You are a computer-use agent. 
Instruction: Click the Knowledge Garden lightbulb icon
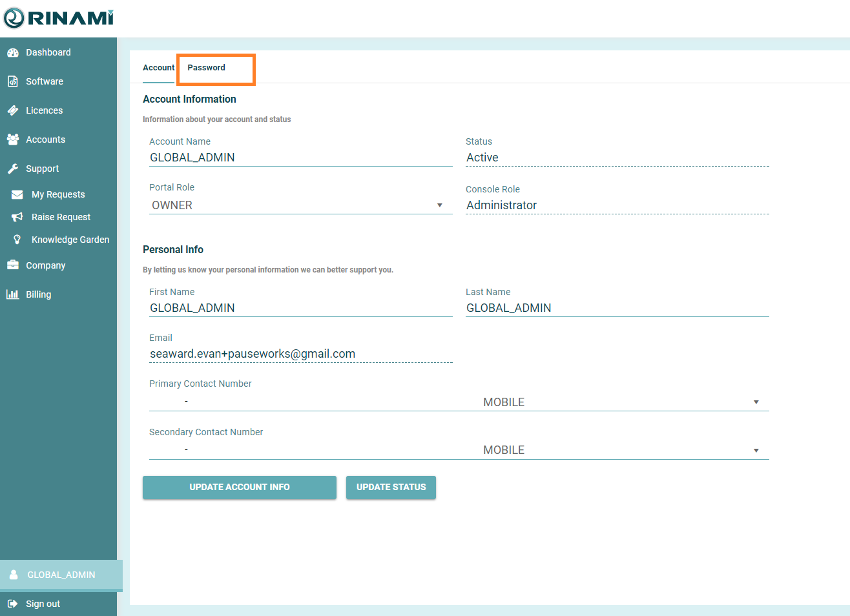pos(17,240)
